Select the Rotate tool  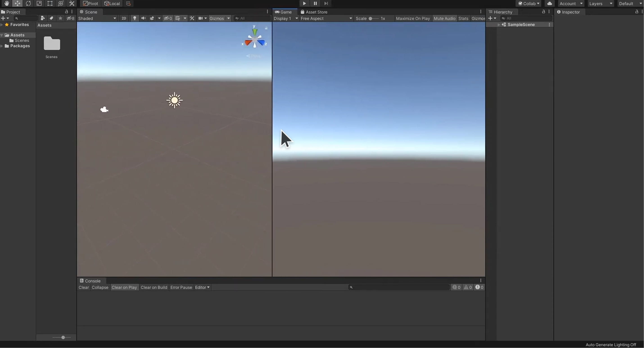point(28,3)
